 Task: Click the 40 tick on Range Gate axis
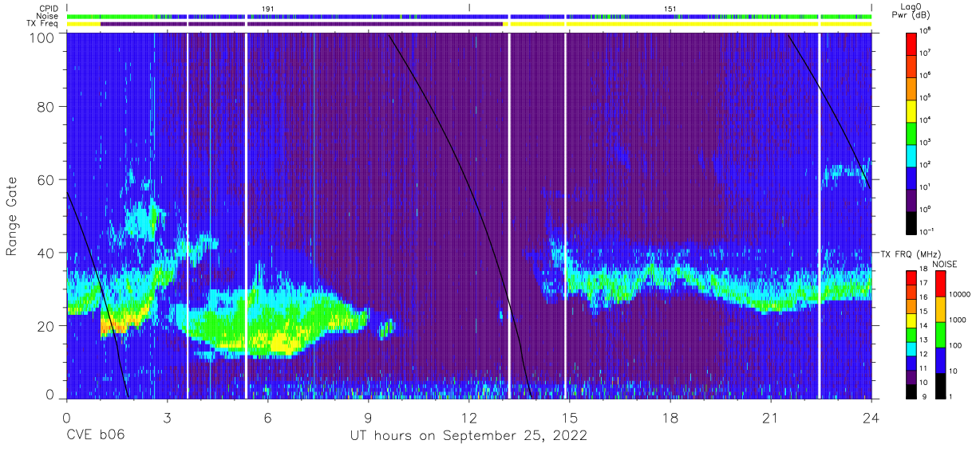coord(45,253)
